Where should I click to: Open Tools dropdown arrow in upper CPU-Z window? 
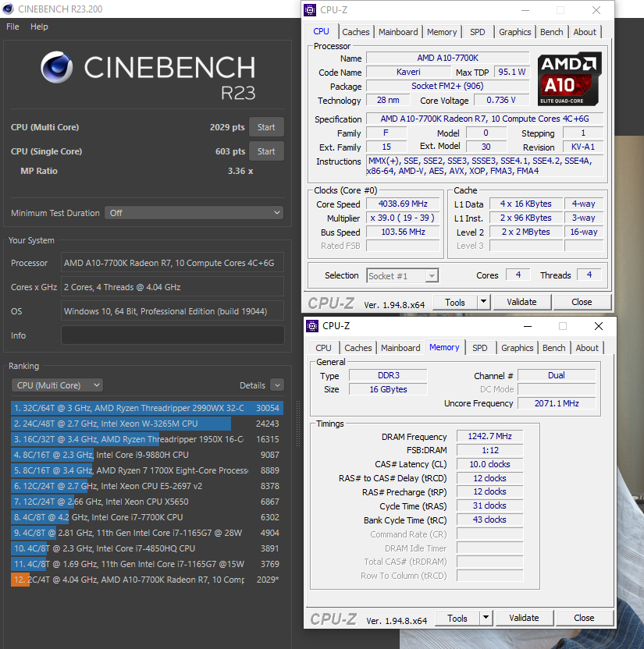(483, 303)
